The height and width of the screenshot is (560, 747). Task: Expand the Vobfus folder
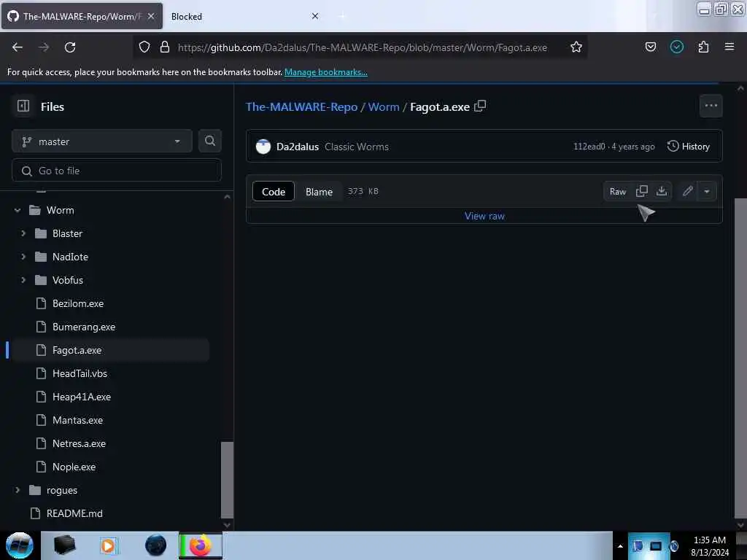click(23, 280)
